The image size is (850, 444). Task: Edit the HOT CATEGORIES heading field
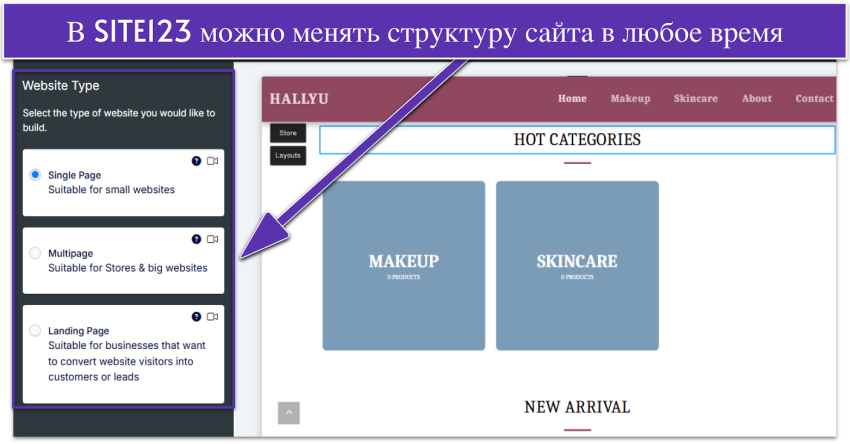577,140
